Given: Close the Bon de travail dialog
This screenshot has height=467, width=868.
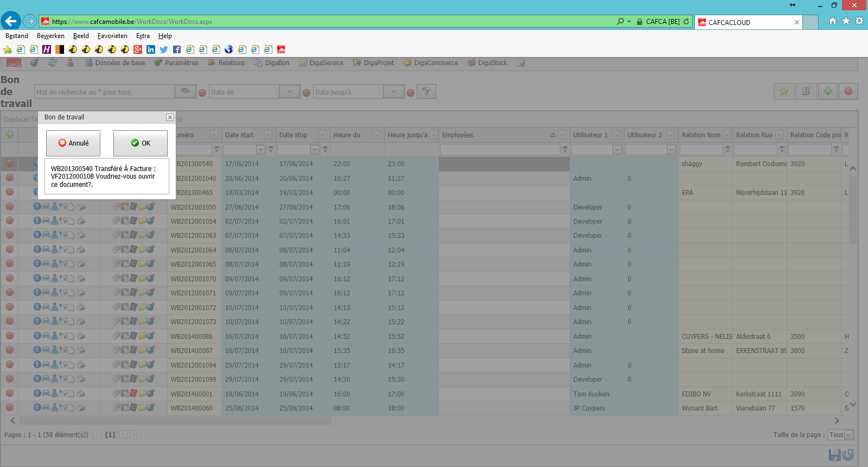Looking at the screenshot, I should (x=170, y=117).
